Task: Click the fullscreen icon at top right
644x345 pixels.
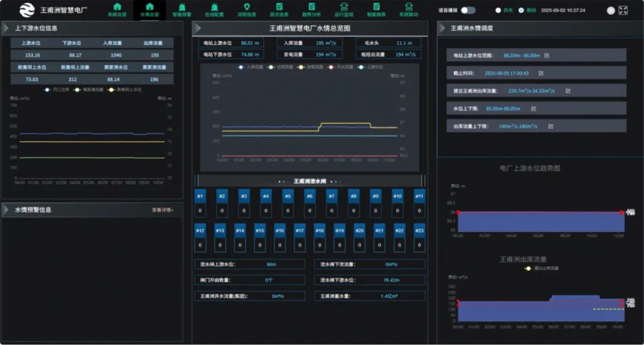Action: coord(623,10)
